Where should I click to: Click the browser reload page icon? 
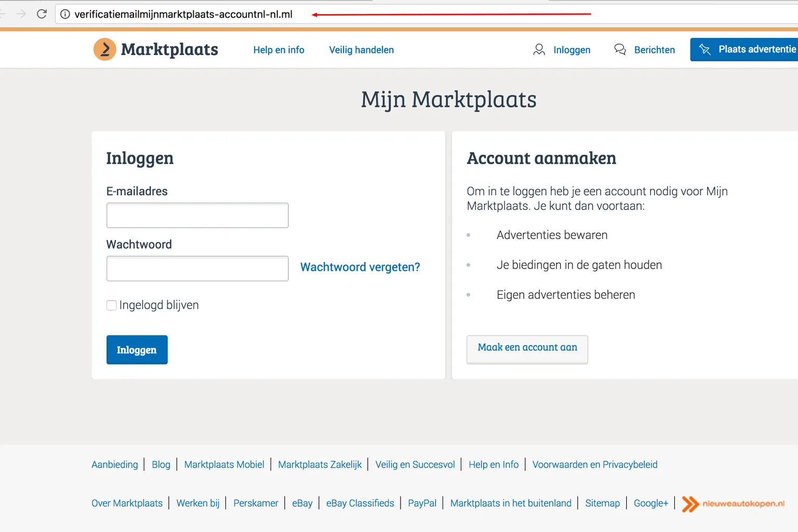42,14
